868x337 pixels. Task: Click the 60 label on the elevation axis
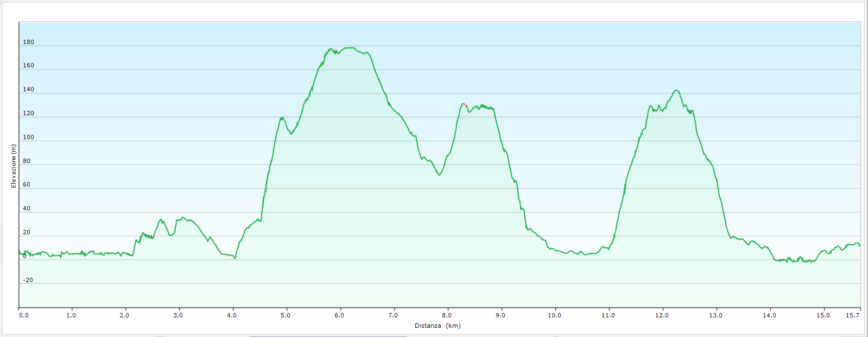point(27,184)
